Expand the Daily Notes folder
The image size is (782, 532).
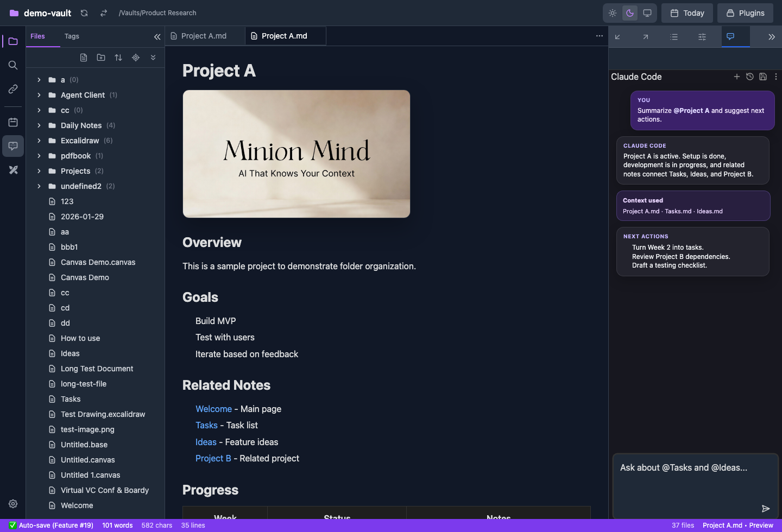pos(39,125)
